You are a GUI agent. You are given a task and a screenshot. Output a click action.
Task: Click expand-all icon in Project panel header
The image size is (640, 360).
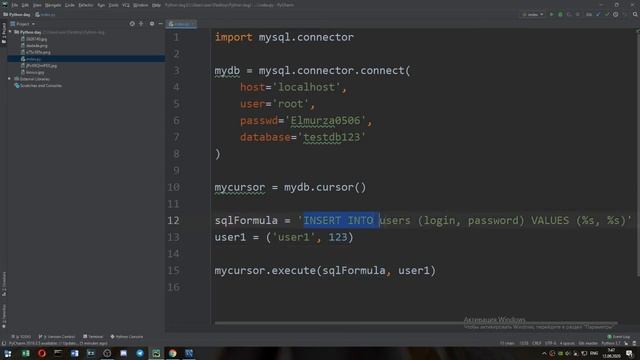click(141, 24)
